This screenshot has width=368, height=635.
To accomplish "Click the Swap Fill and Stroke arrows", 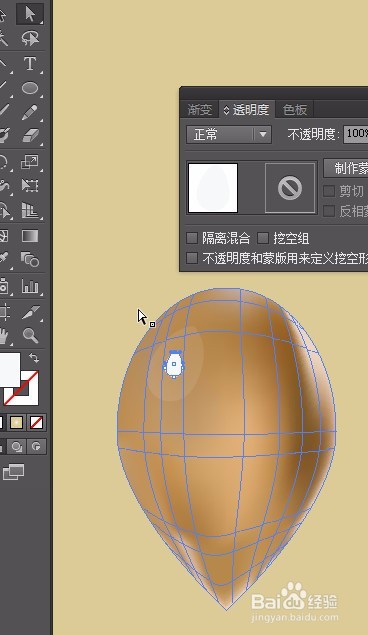I will [34, 358].
